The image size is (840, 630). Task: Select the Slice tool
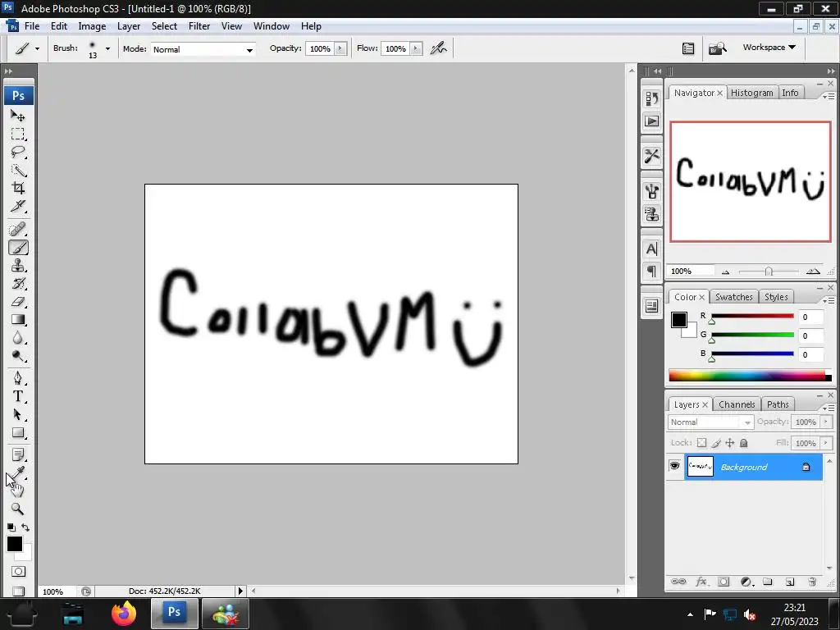click(18, 206)
